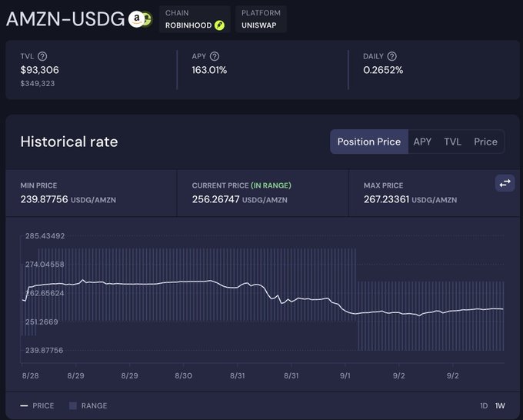Screen dimensions: 523x420
Task: Click the RANGE legend color square
Action: pos(73,405)
